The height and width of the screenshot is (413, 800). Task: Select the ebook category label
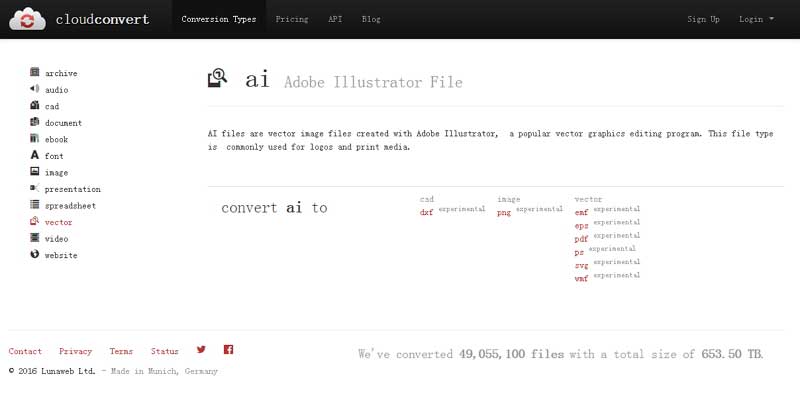point(56,139)
